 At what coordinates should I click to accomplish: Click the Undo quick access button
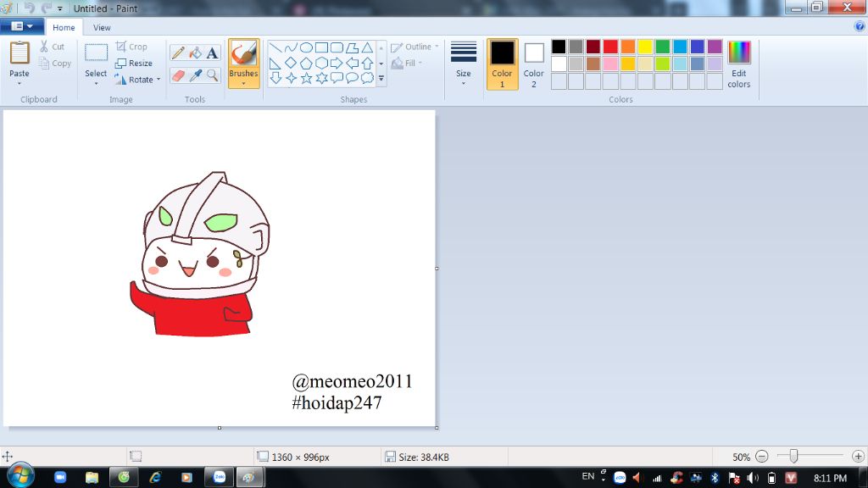pyautogui.click(x=29, y=8)
